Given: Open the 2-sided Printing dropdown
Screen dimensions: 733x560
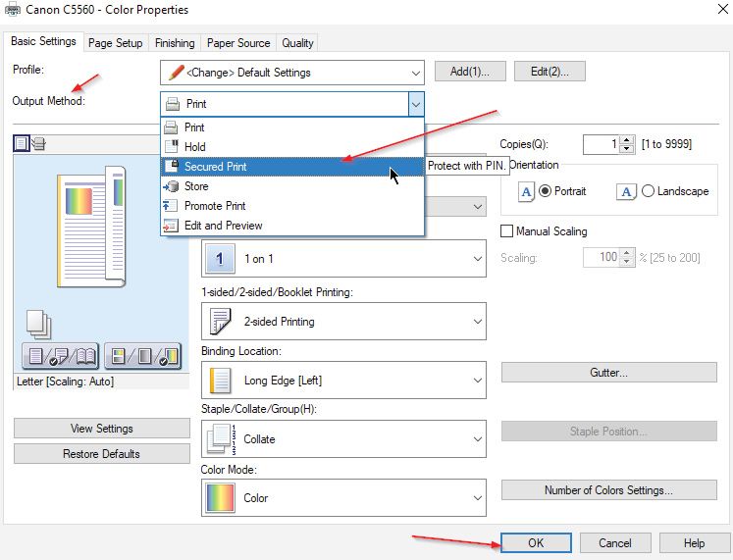Looking at the screenshot, I should click(343, 322).
